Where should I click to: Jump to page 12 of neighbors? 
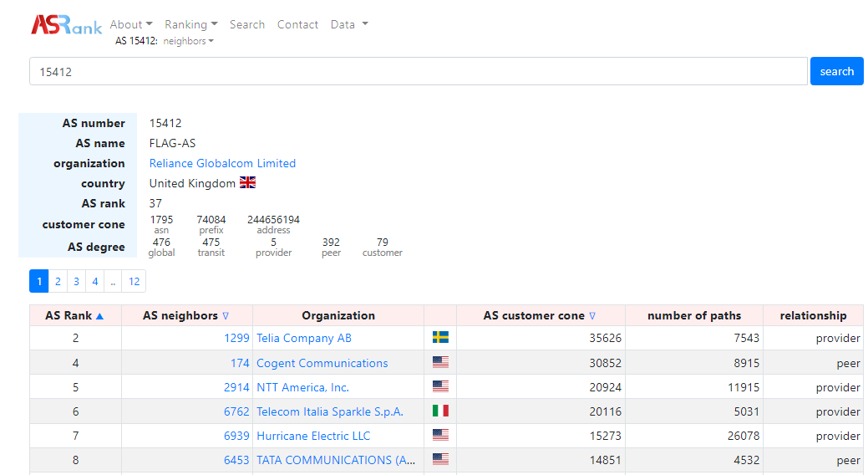pyautogui.click(x=134, y=281)
